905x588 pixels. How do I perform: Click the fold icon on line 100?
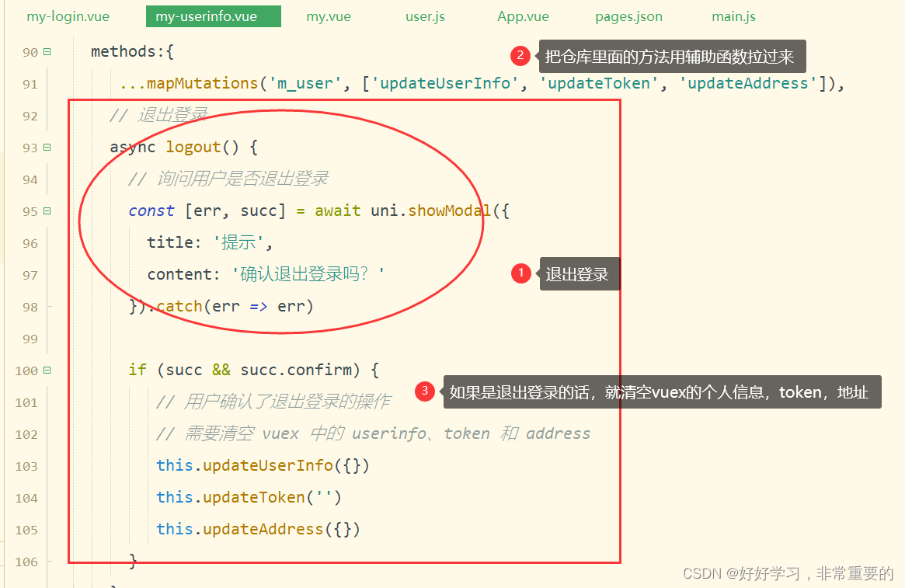47,370
